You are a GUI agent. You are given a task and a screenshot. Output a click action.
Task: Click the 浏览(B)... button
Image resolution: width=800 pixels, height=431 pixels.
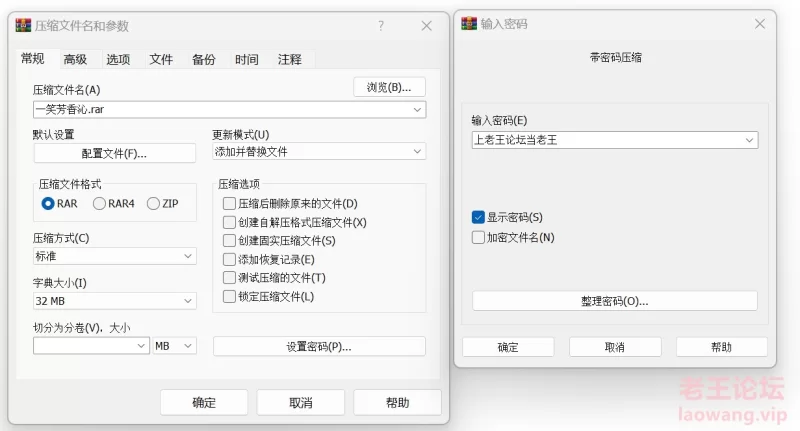click(x=389, y=87)
